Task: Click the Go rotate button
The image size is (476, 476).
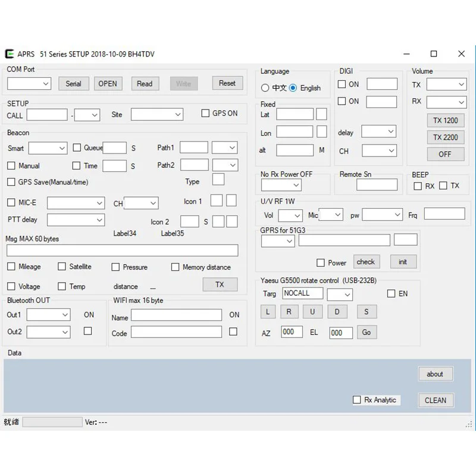Action: coord(367,333)
